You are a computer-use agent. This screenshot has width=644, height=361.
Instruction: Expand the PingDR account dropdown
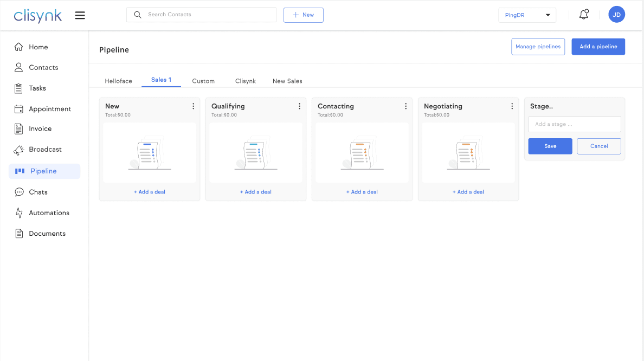coord(527,15)
